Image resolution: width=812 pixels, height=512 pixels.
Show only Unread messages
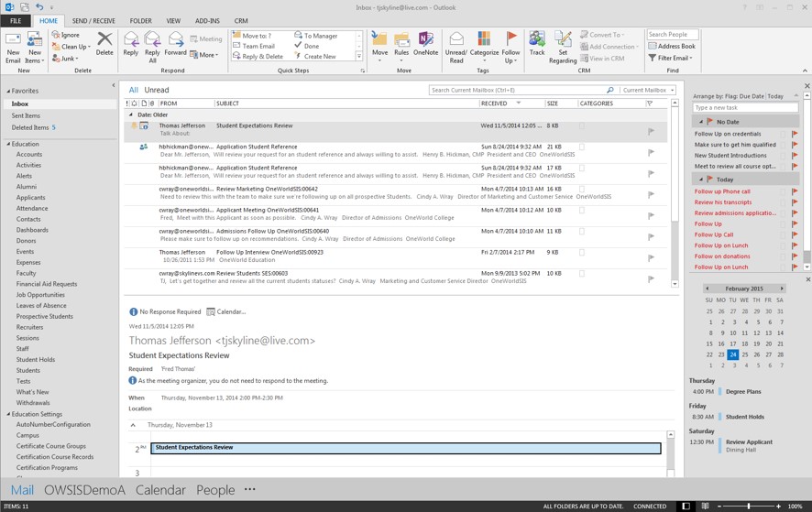(157, 90)
